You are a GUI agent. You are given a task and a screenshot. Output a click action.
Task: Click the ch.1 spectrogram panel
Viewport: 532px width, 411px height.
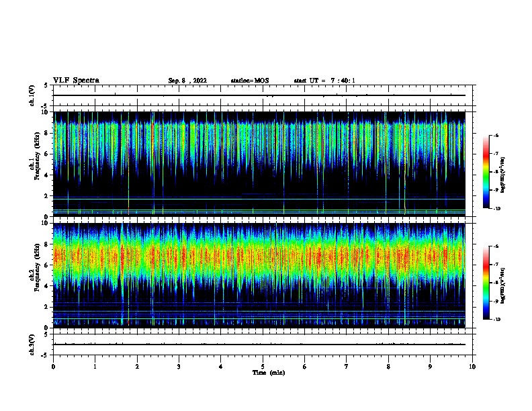coord(259,164)
